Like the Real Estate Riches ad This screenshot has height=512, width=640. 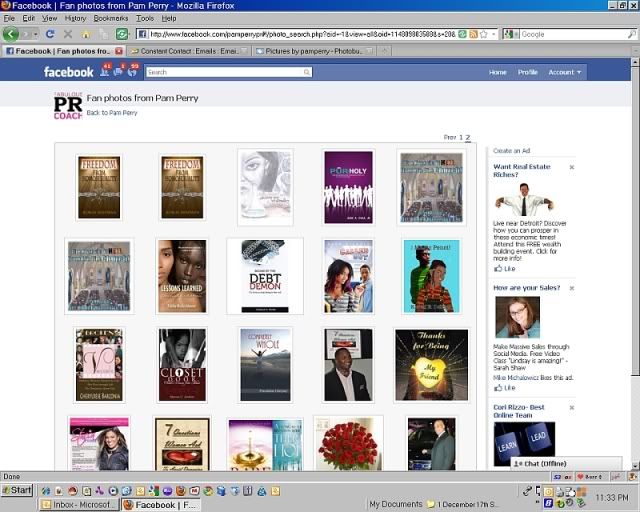click(x=504, y=269)
